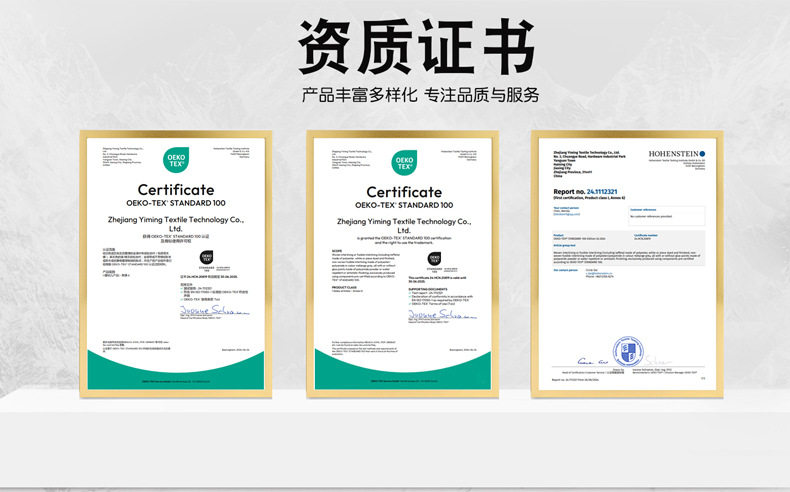Click the black STANDARD 100 badge on left certificate
The image size is (790, 492).
click(x=207, y=258)
